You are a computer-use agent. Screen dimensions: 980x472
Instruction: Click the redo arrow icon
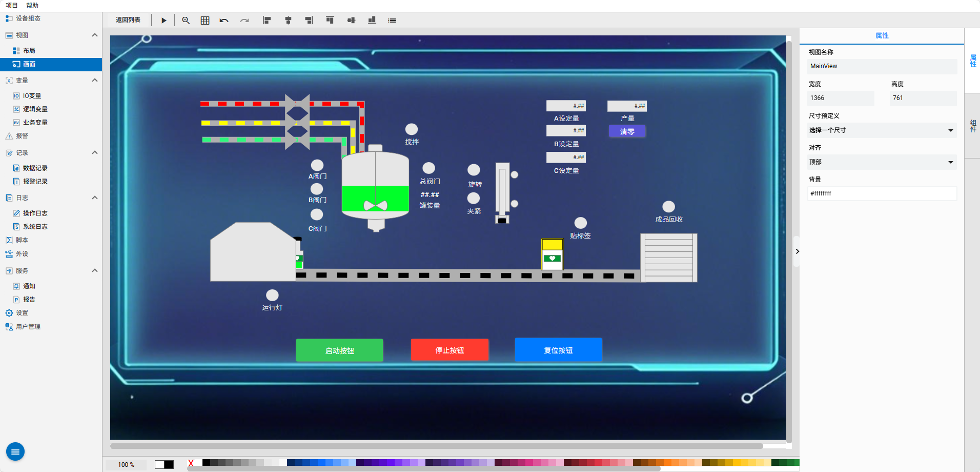click(244, 21)
